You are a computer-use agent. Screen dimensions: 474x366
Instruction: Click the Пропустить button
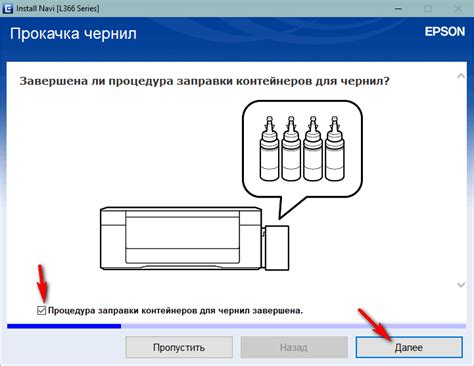click(x=179, y=347)
